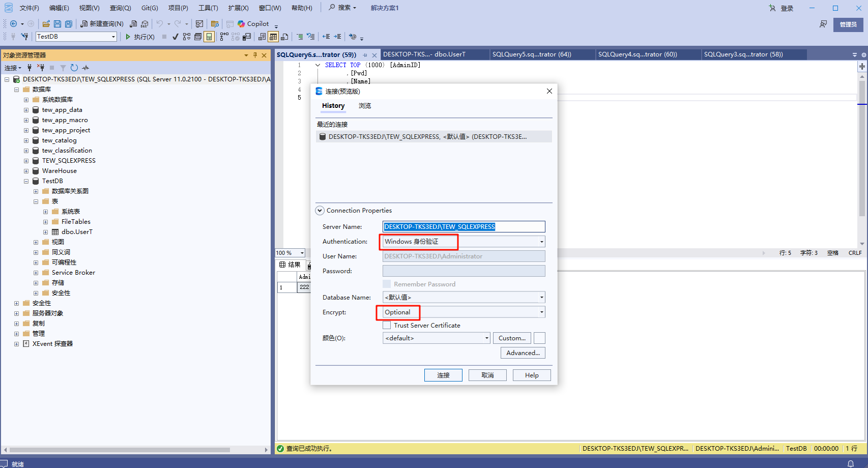Click the decrease indent icon
Viewport: 868px width, 468px height.
pos(326,37)
